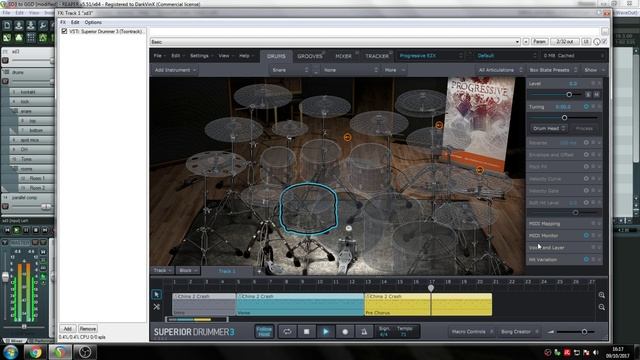This screenshot has height=360, width=640.
Task: Toggle the Pitch FX power button
Action: [x=586, y=167]
